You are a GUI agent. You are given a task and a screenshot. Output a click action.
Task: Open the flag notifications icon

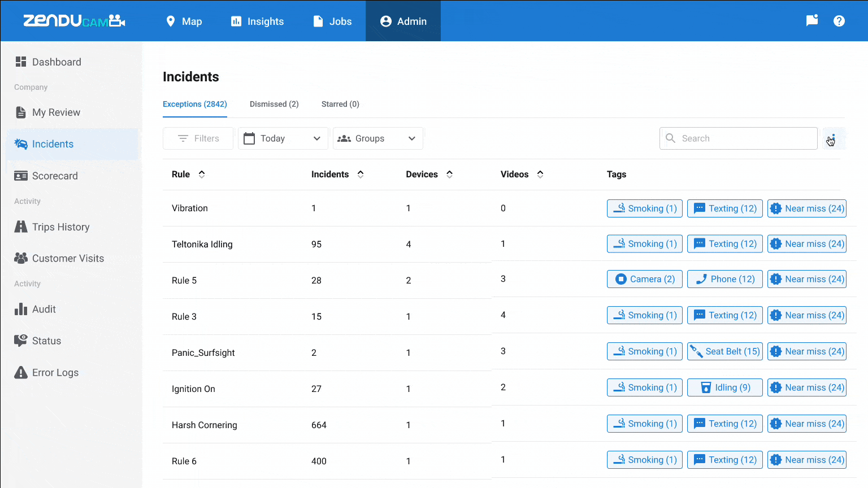click(812, 21)
